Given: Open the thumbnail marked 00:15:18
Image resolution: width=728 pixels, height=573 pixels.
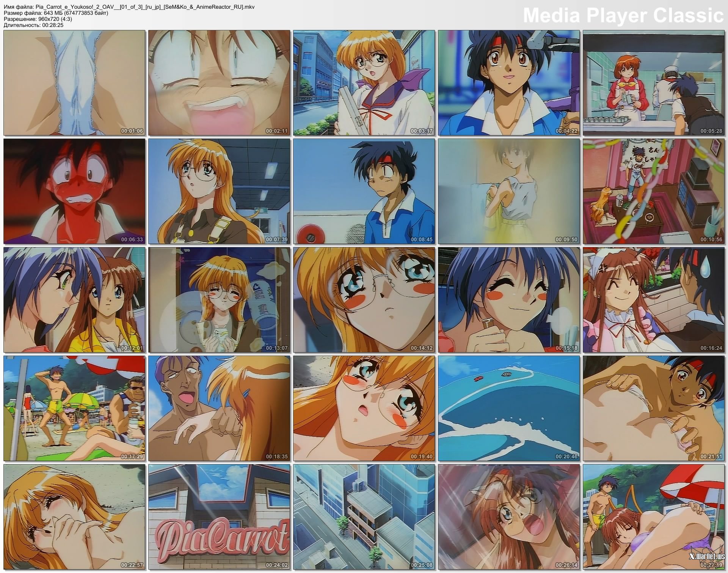Looking at the screenshot, I should (x=509, y=300).
